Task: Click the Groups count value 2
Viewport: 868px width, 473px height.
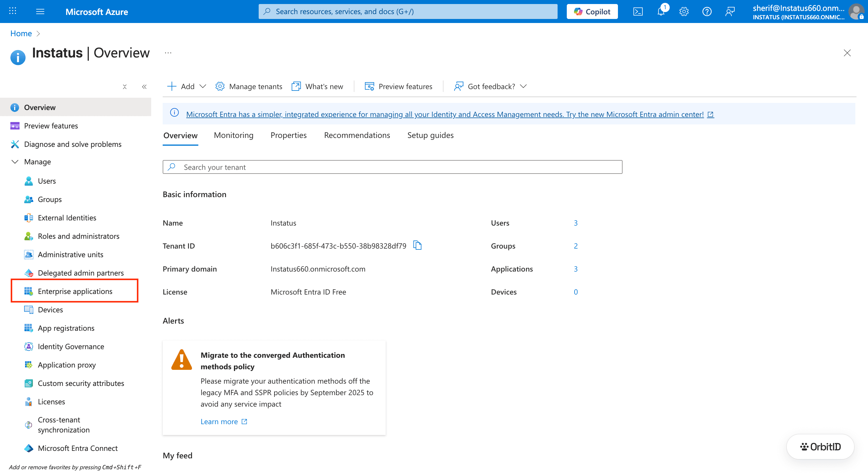Action: tap(576, 246)
